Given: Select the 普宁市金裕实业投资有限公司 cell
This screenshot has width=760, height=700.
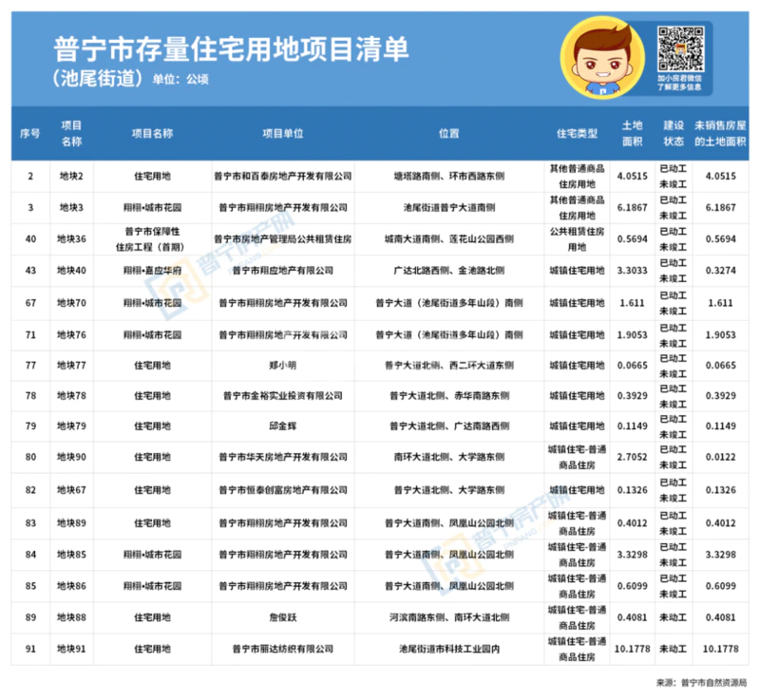Looking at the screenshot, I should (282, 396).
